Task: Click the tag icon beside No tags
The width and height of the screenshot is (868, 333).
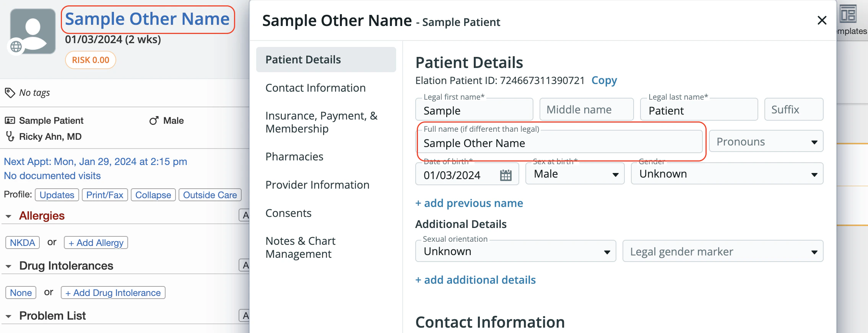Action: 10,93
